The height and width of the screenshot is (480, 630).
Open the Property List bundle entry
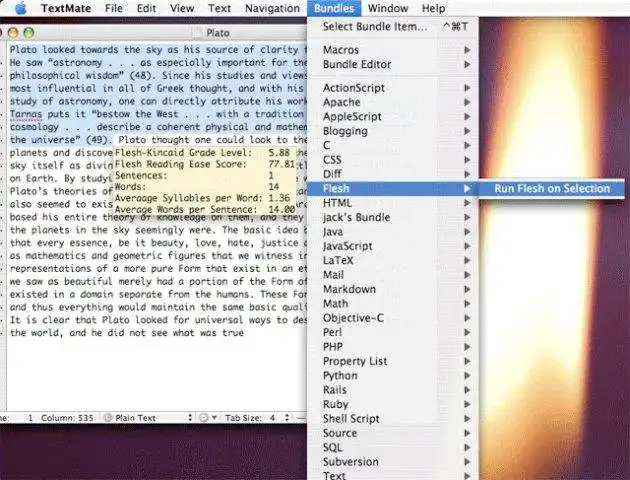[393, 361]
